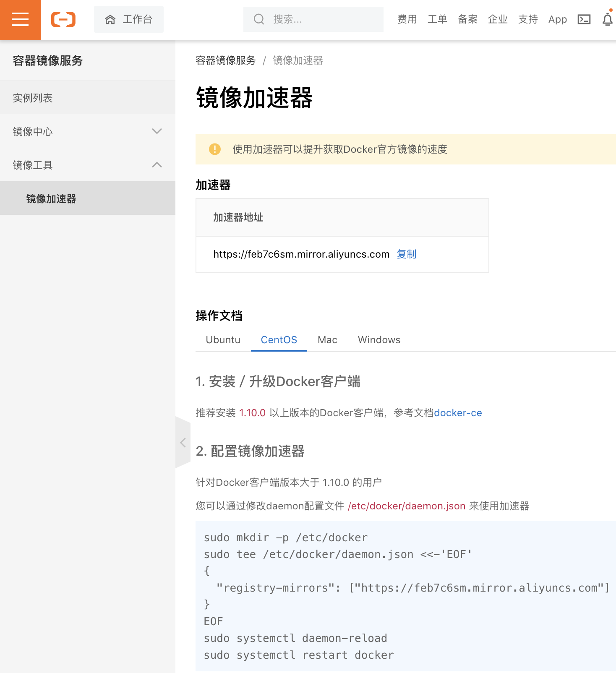Click the registry-mirrors code line
The height and width of the screenshot is (673, 616).
point(413,588)
